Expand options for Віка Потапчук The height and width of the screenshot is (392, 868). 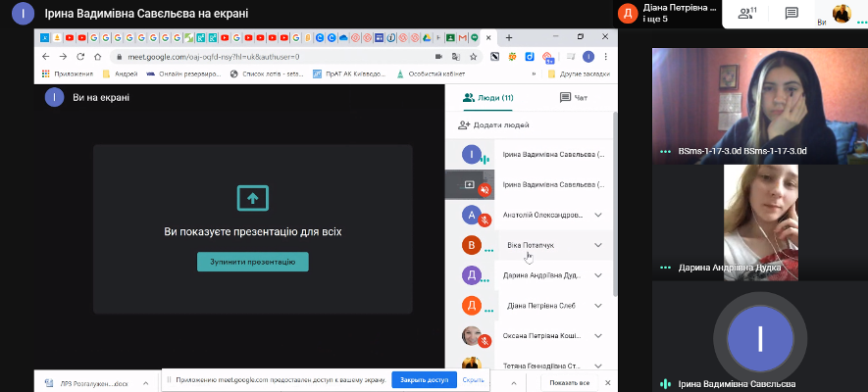[597, 245]
